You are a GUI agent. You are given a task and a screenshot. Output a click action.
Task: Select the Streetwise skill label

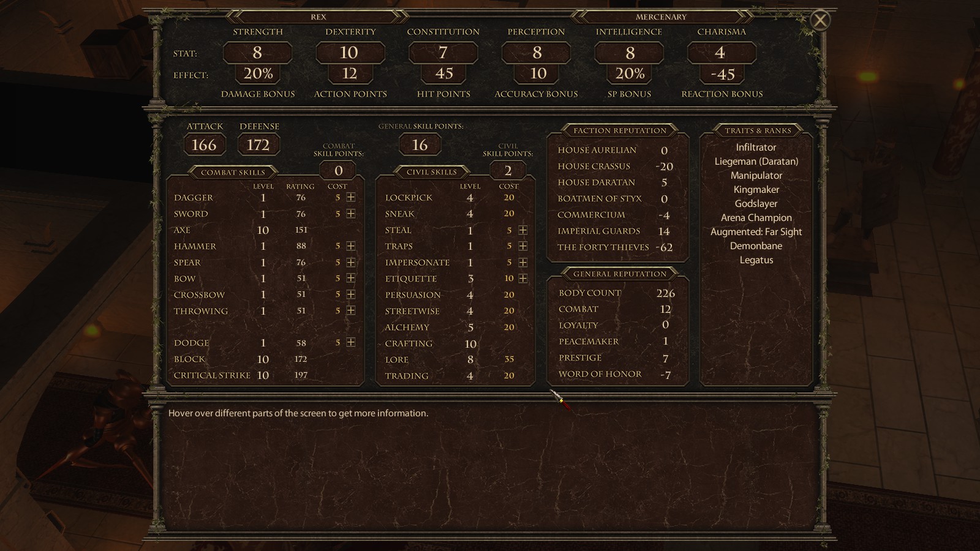pos(412,311)
